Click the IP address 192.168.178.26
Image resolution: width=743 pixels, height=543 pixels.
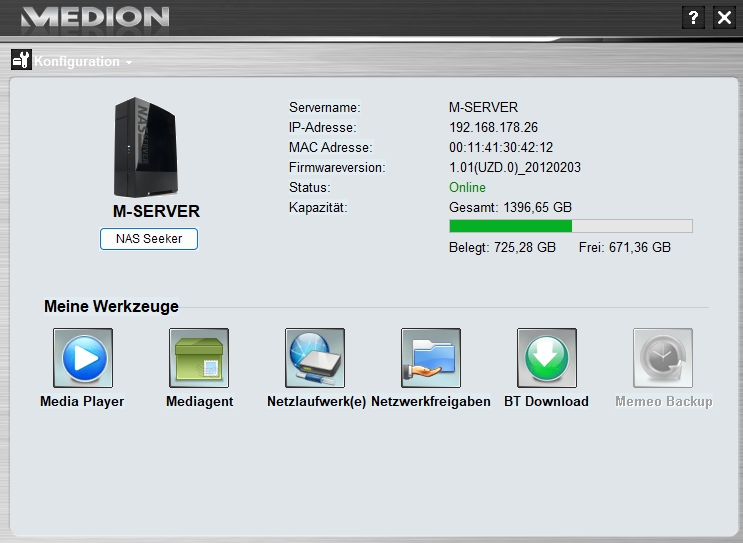click(494, 127)
